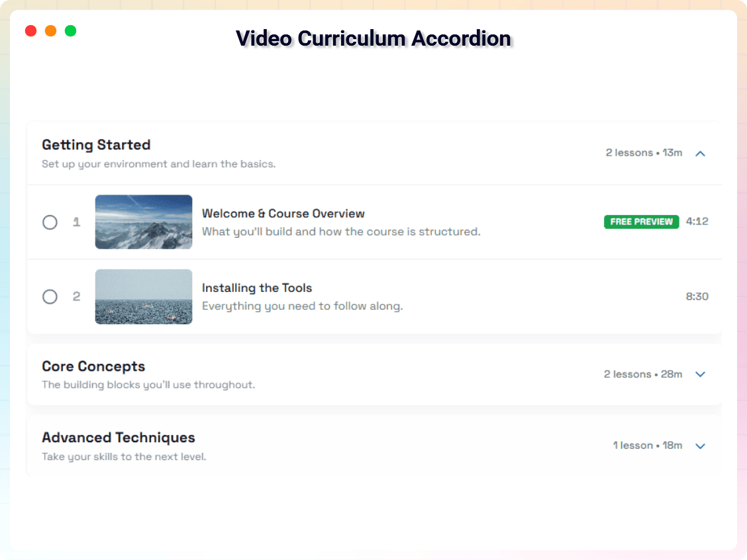Open the Welcome & Course Overview lesson title

pos(283,213)
